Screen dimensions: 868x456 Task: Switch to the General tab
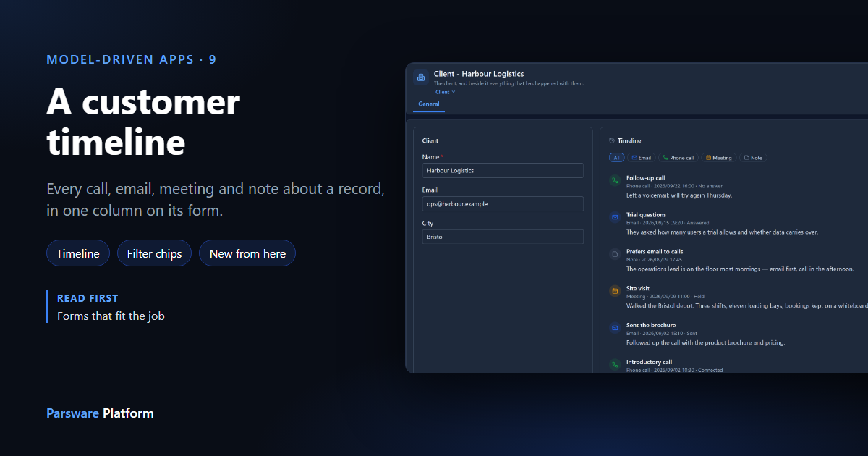pyautogui.click(x=429, y=104)
